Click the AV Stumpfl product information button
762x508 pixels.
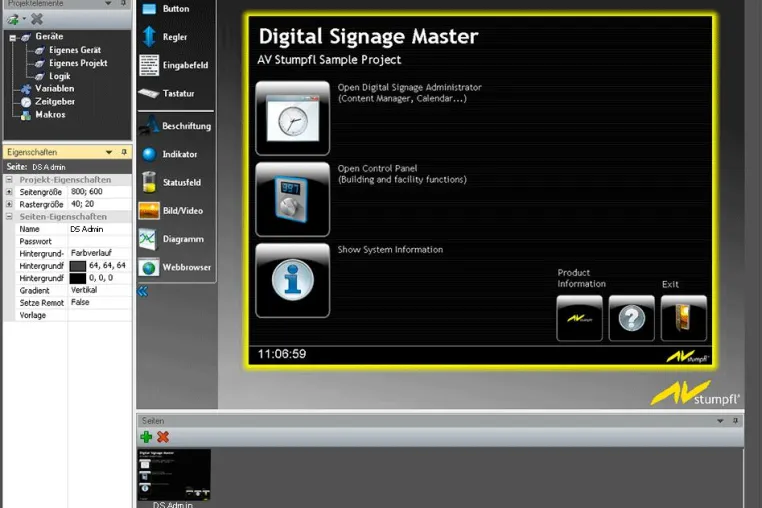[x=579, y=318]
